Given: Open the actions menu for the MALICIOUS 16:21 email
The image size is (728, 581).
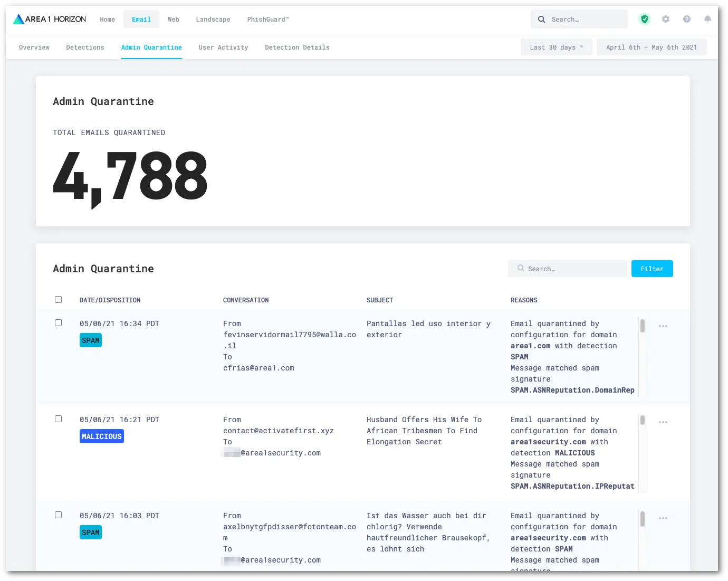Looking at the screenshot, I should (663, 422).
